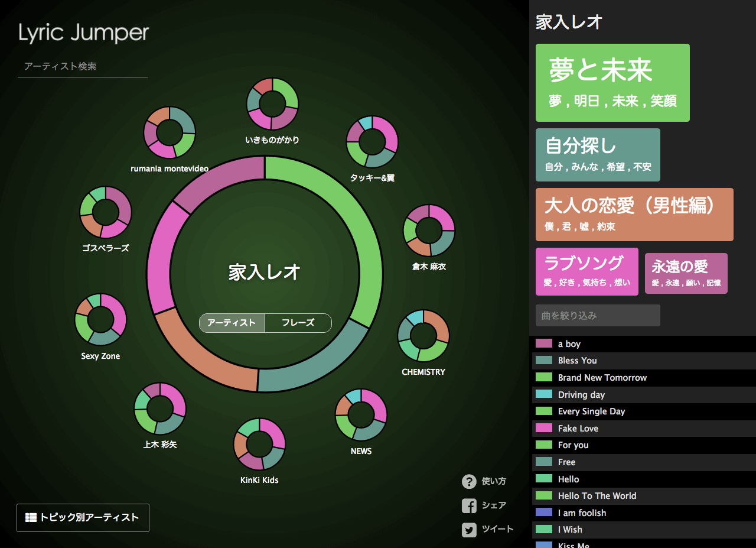Switch to the フレーズ tab
Image resolution: width=756 pixels, height=548 pixels.
[298, 323]
